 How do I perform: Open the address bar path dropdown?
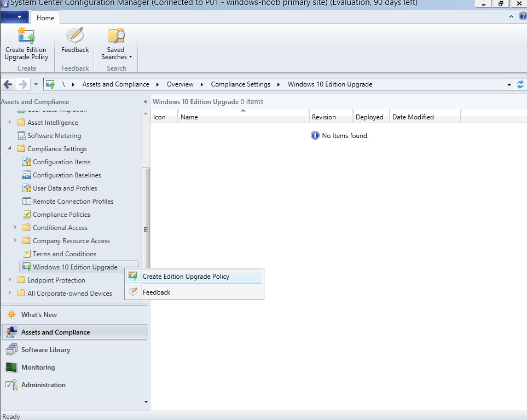click(509, 84)
